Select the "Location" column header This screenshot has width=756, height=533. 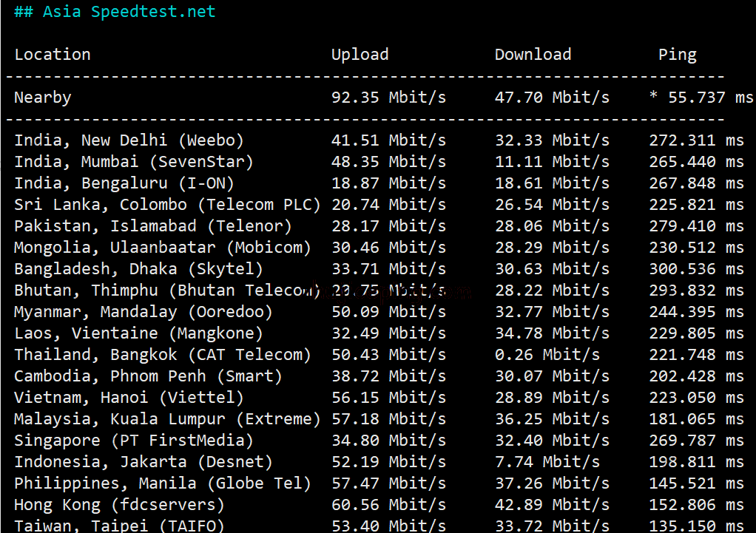tap(53, 55)
